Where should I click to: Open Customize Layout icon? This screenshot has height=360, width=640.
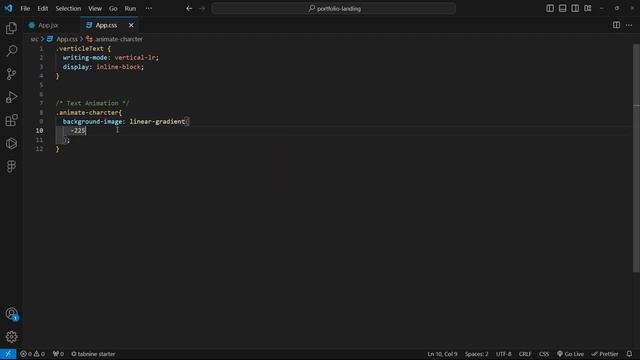588,8
